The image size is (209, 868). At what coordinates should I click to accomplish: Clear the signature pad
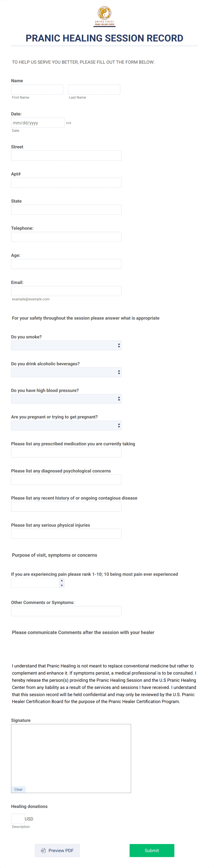[18, 789]
